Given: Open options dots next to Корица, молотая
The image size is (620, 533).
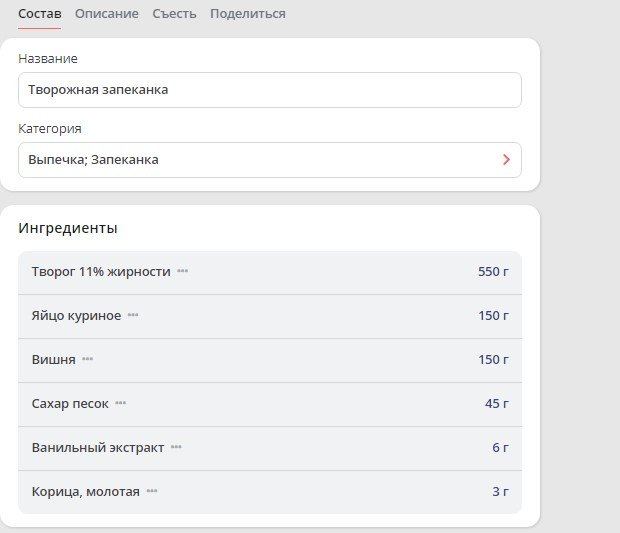Looking at the screenshot, I should [152, 492].
